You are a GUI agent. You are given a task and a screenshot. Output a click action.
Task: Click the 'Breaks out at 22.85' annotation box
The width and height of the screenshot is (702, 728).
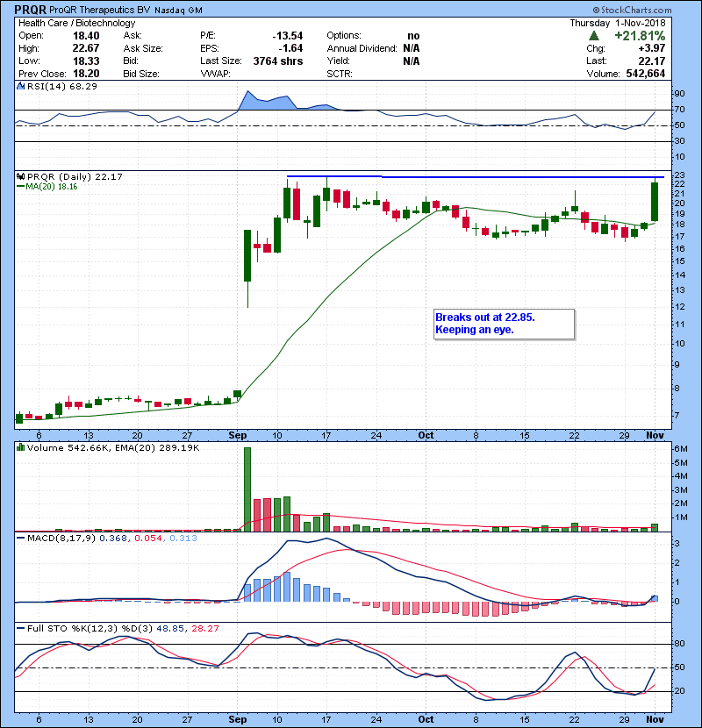pos(504,324)
